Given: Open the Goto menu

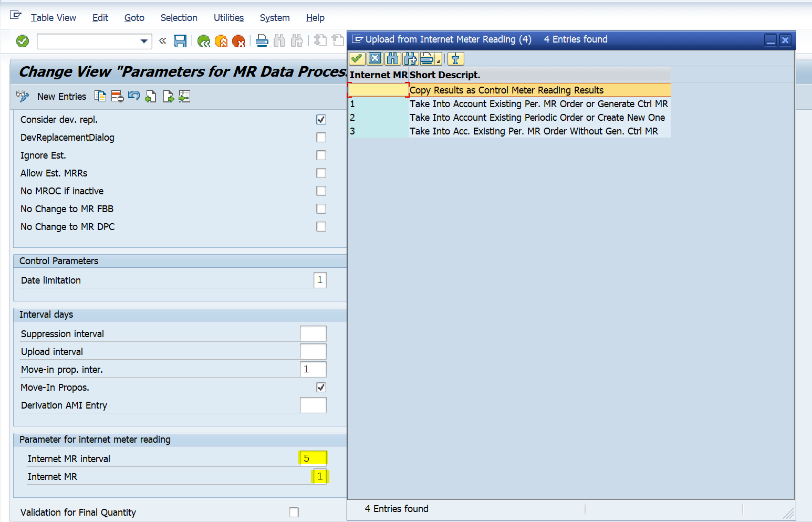Looking at the screenshot, I should 134,18.
